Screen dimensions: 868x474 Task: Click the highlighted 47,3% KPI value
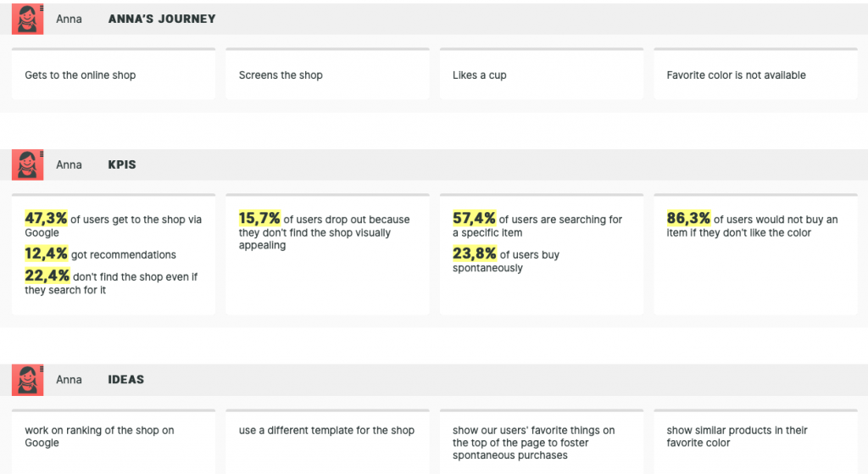pos(46,218)
